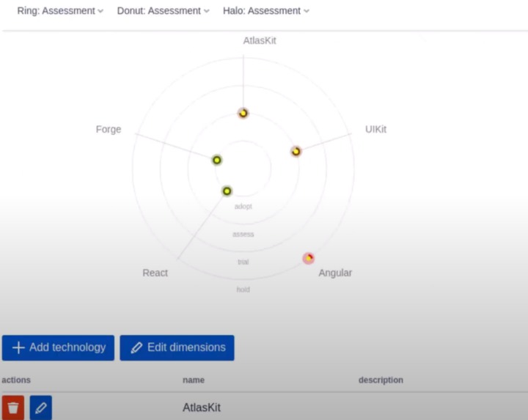
Task: Select the UIKit axis label
Action: click(x=375, y=129)
